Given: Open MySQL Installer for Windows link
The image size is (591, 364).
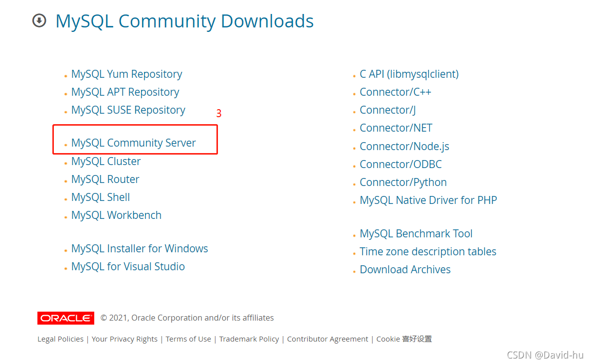Looking at the screenshot, I should point(140,249).
